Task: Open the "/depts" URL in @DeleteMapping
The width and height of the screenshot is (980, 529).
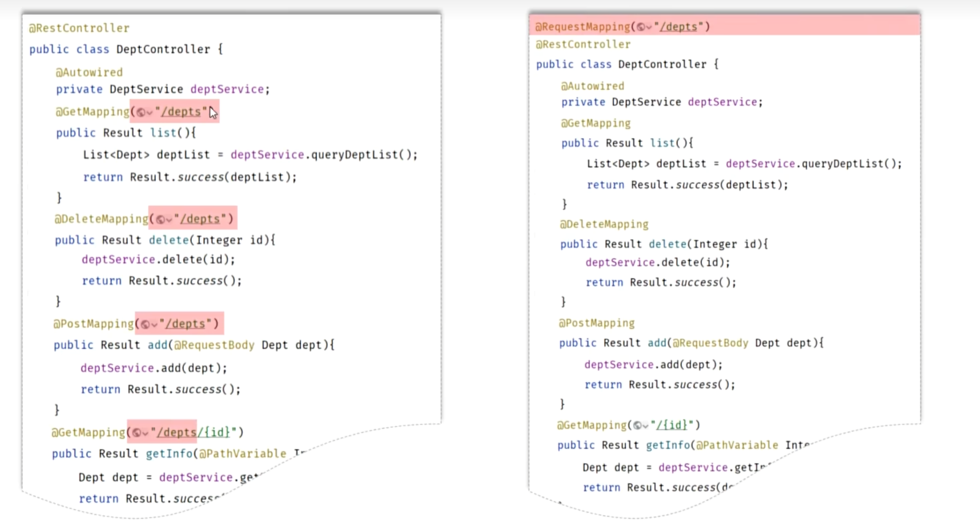Action: 200,219
